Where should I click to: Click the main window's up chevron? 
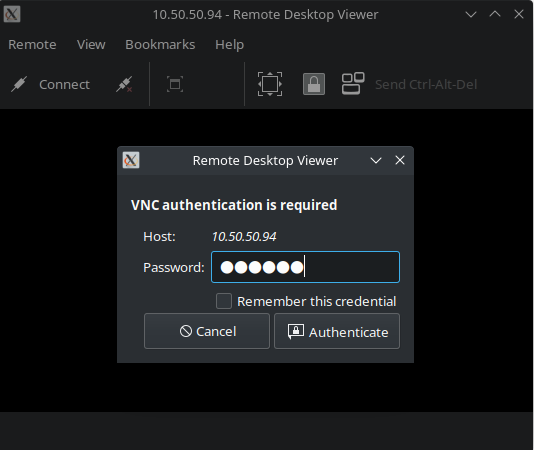point(495,14)
